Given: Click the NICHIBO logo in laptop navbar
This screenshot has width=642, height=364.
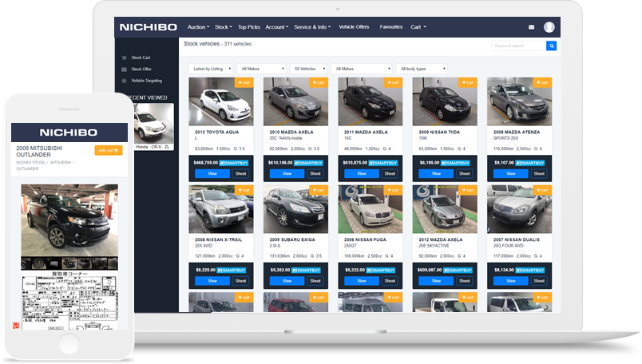Looking at the screenshot, I should point(149,27).
